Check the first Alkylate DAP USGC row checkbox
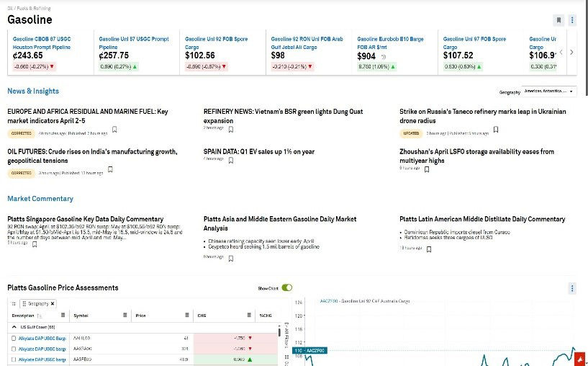The width and height of the screenshot is (588, 366). [x=14, y=338]
